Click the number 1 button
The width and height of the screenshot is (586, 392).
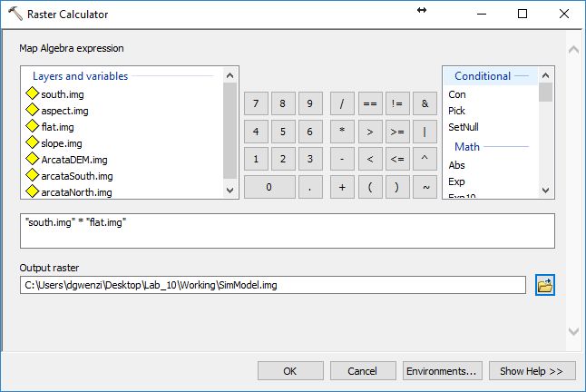[x=256, y=159]
